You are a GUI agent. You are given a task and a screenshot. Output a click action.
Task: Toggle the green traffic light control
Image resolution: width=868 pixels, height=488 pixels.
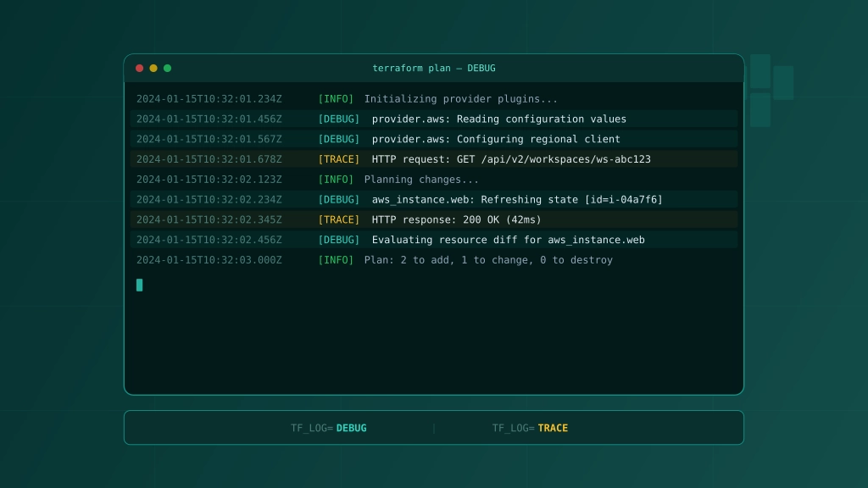click(167, 69)
